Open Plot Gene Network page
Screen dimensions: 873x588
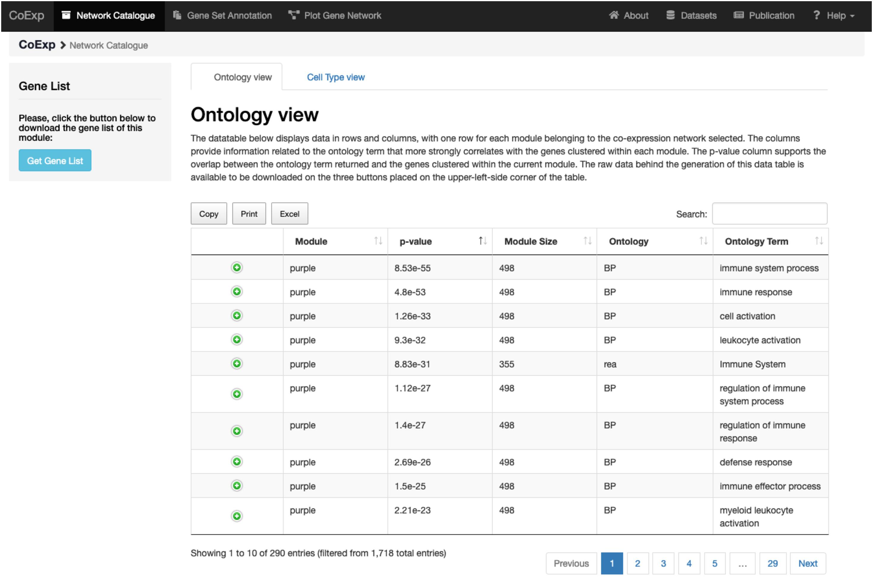pyautogui.click(x=335, y=16)
